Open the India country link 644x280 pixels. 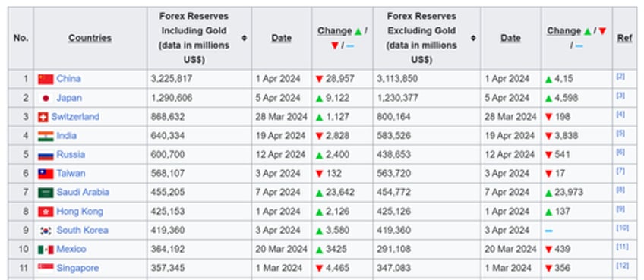(67, 136)
